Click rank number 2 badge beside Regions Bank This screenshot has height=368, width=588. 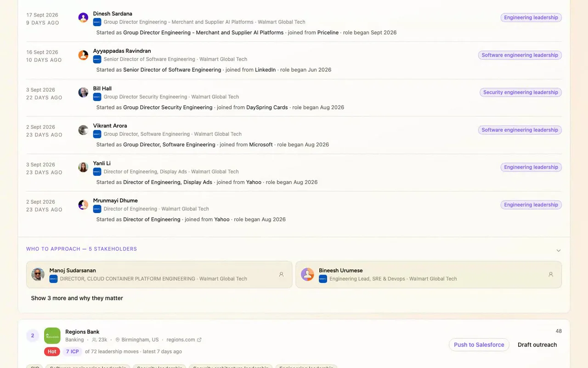coord(33,336)
